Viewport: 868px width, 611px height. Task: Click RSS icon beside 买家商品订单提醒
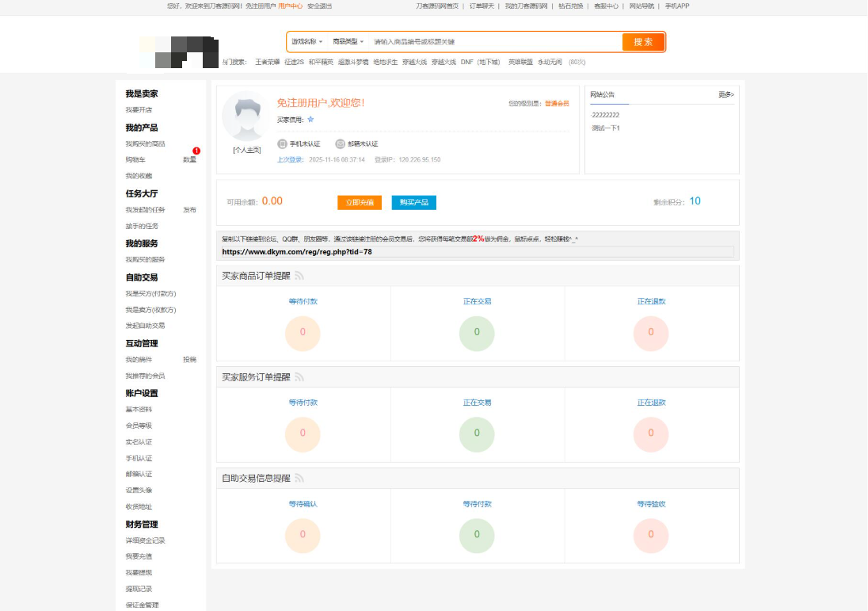[299, 277]
